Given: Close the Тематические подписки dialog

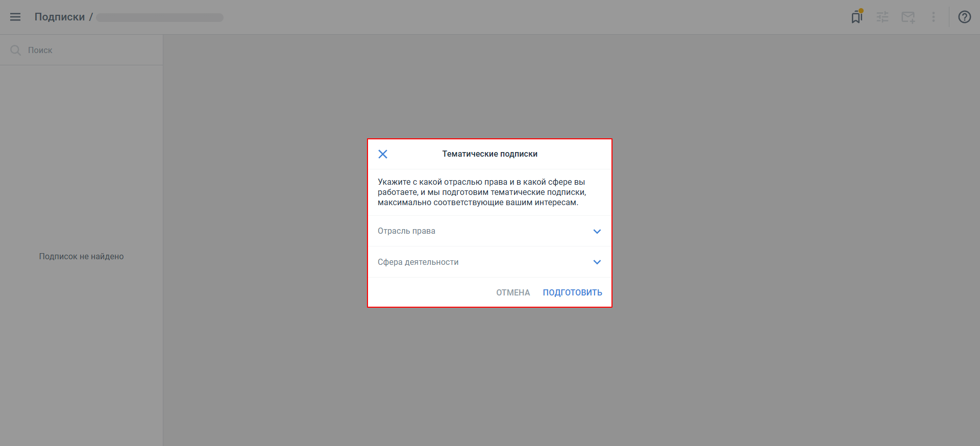Looking at the screenshot, I should point(383,154).
